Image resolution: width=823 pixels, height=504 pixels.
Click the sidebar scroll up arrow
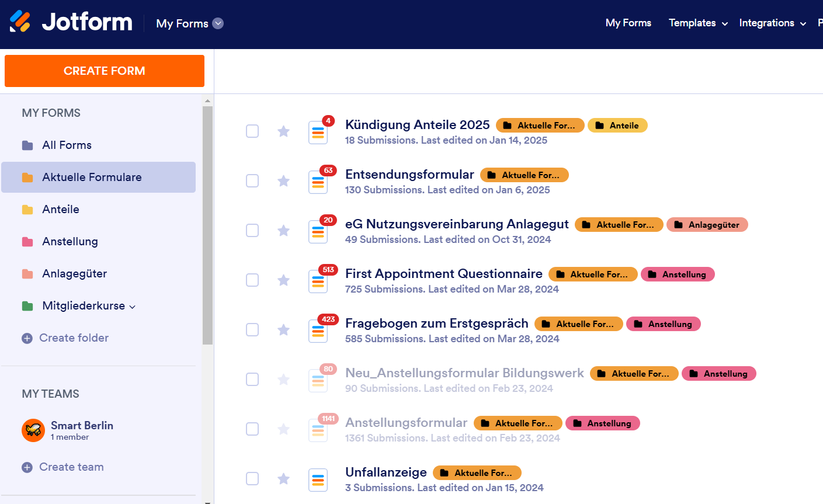point(207,100)
